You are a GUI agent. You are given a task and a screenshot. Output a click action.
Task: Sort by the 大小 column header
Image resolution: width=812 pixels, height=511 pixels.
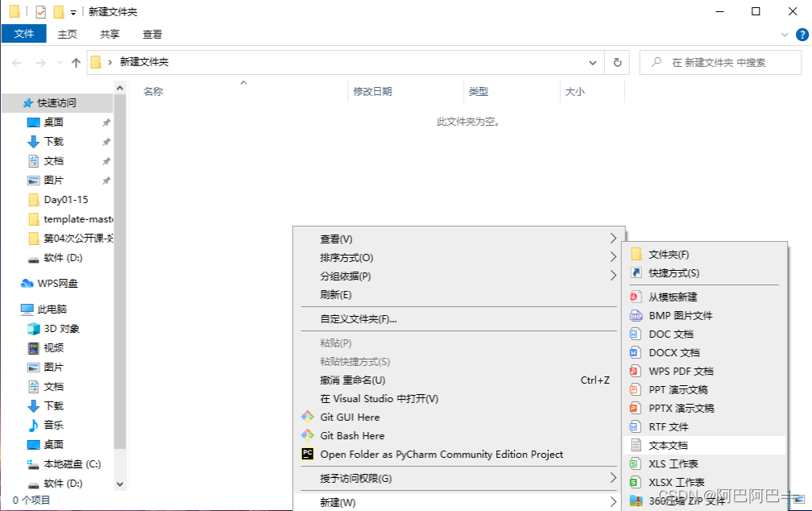[x=575, y=92]
